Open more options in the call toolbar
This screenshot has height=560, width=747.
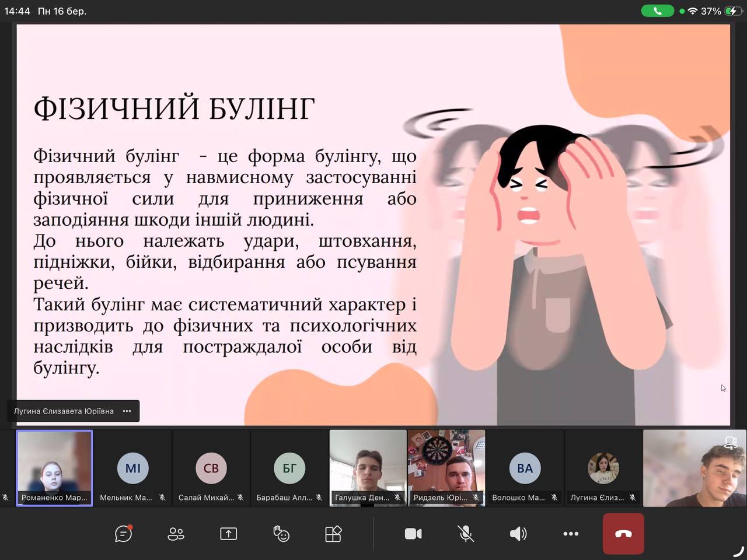pos(570,534)
